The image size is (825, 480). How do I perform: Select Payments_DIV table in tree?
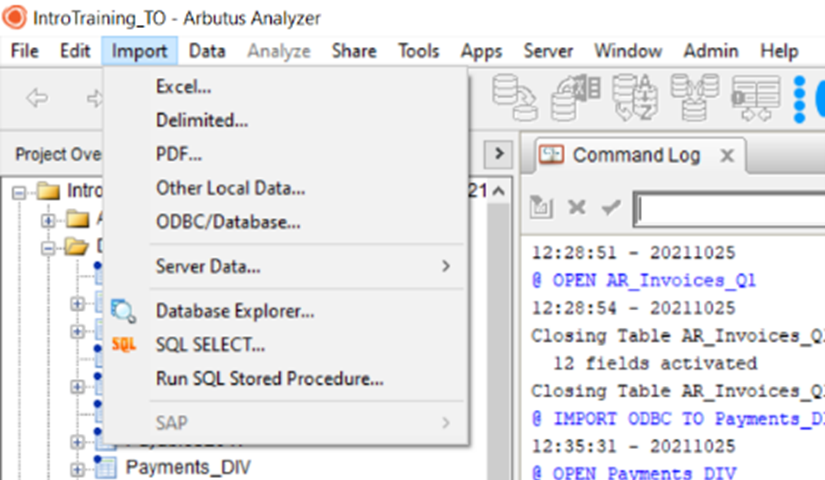(188, 467)
